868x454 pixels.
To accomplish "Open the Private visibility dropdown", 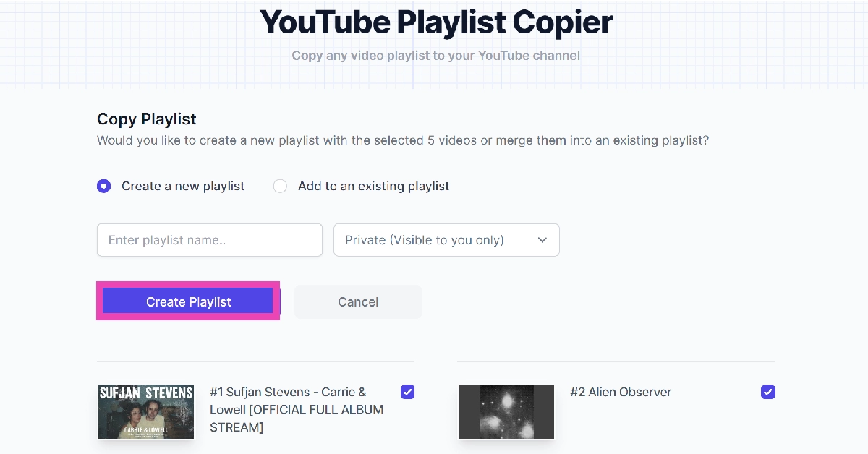I will pyautogui.click(x=446, y=240).
